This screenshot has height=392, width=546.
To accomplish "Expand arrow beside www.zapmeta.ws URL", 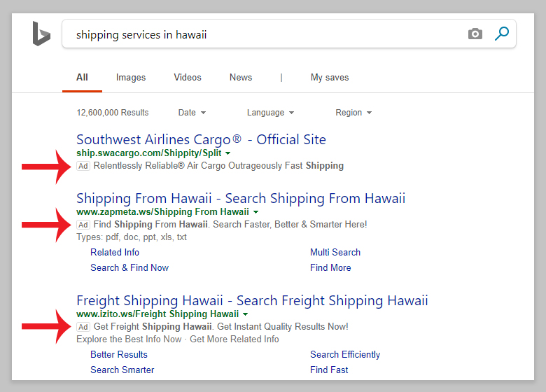I will click(x=256, y=212).
